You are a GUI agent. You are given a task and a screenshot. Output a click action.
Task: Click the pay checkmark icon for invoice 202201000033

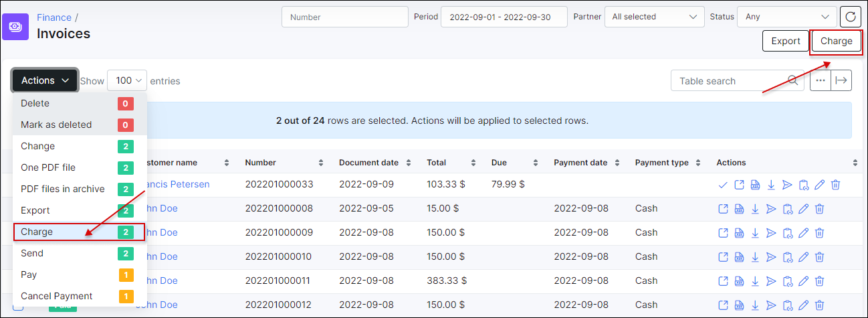pos(722,185)
